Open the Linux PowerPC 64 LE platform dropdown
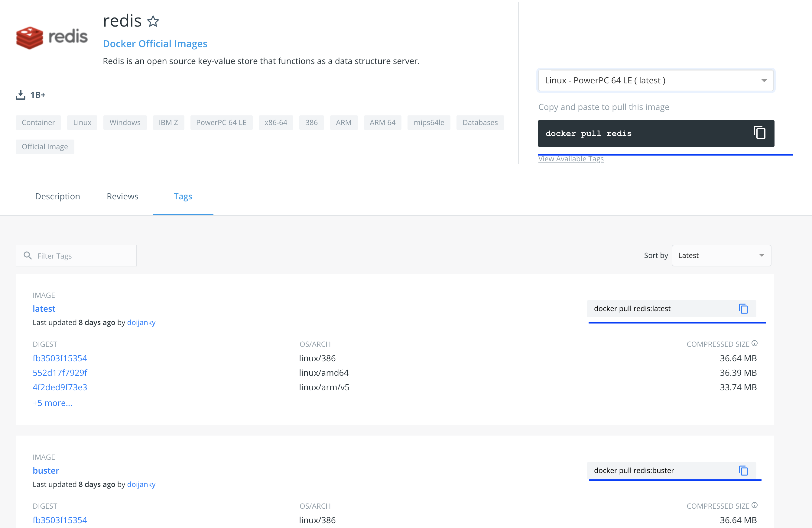Screen dimensions: 812x528 click(655, 80)
